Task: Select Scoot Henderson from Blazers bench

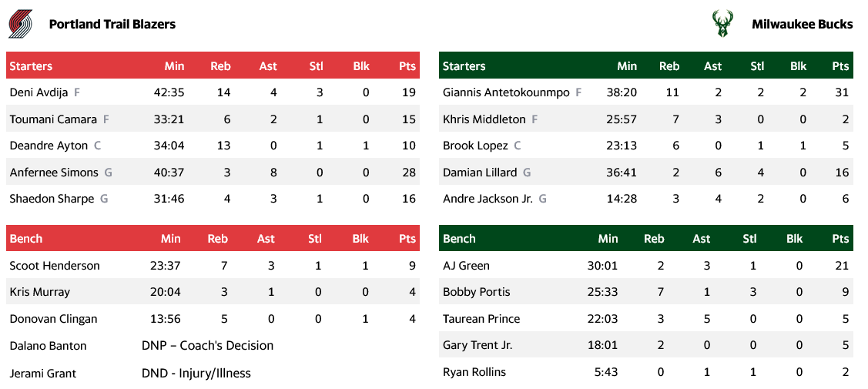Action: tap(55, 266)
